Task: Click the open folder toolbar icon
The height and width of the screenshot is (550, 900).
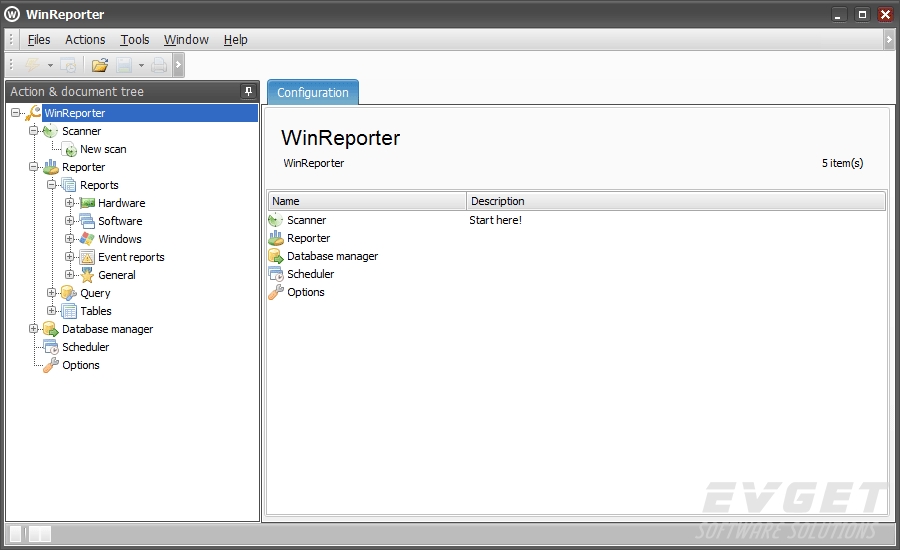Action: point(100,65)
